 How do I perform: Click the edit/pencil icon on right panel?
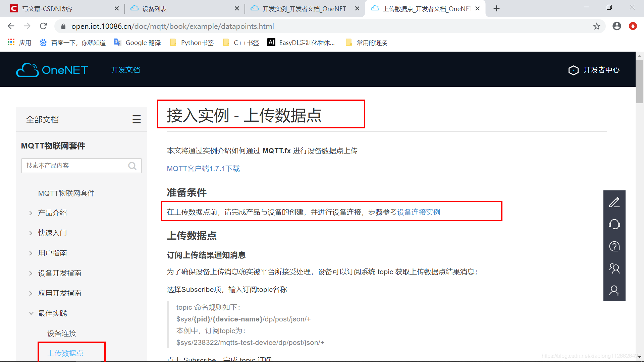[616, 202]
